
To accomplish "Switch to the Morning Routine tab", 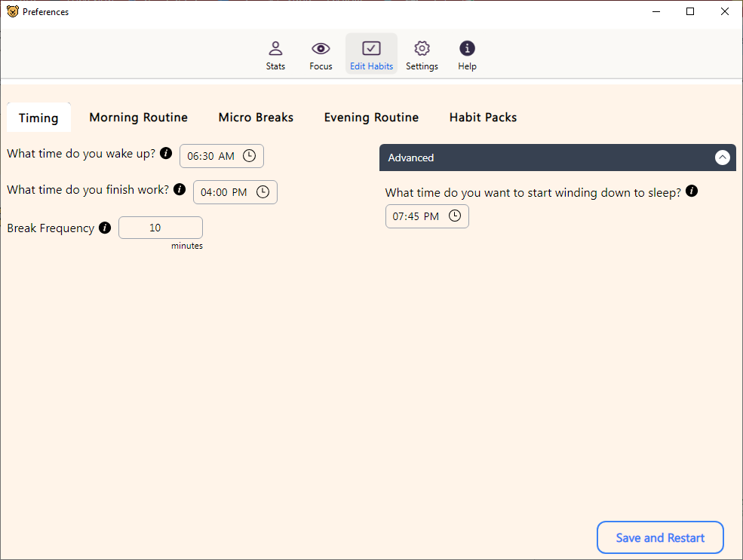I will click(x=138, y=118).
